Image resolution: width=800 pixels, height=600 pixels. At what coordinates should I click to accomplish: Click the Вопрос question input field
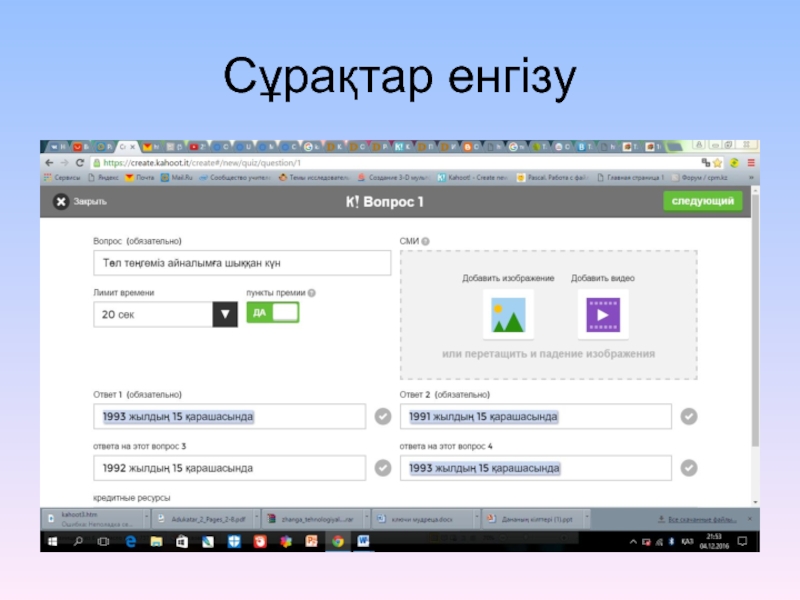click(x=242, y=263)
